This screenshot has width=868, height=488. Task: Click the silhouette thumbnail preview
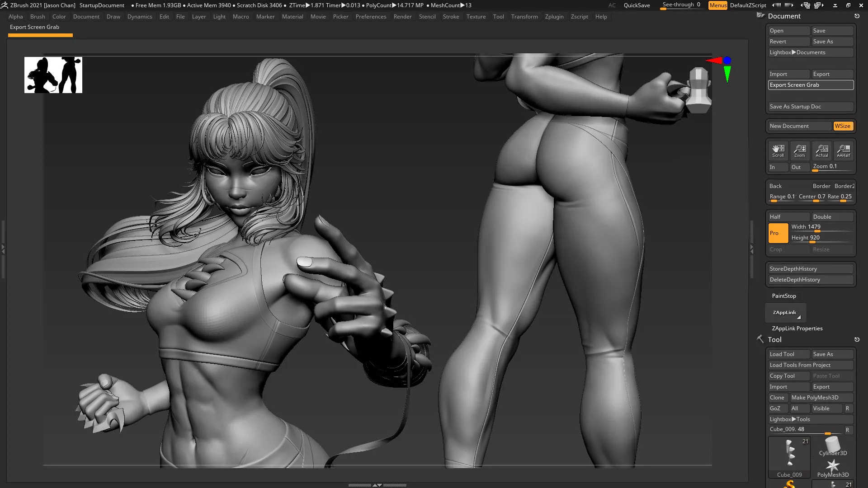(x=53, y=75)
